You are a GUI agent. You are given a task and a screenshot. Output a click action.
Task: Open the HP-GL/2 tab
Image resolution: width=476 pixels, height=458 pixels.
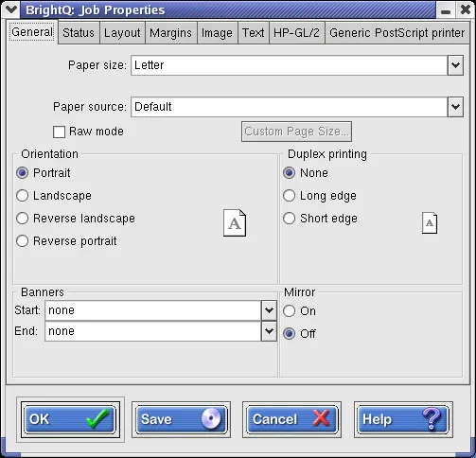pyautogui.click(x=296, y=33)
